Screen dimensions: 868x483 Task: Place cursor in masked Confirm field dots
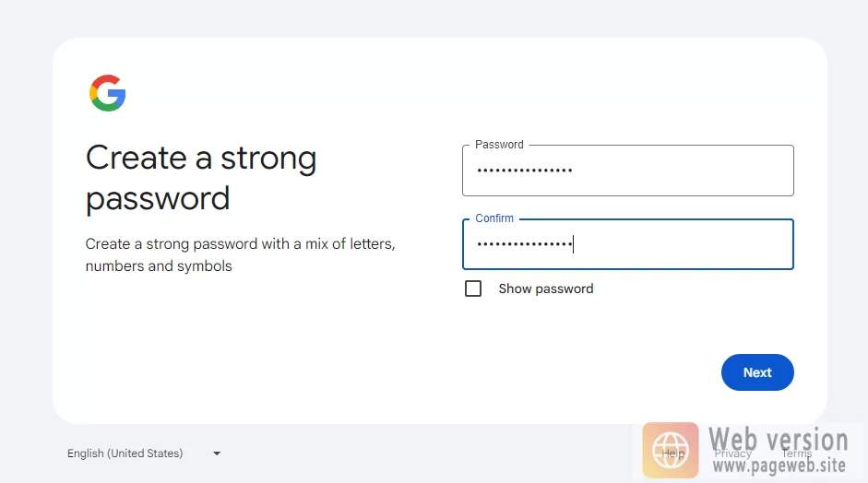[x=524, y=244]
